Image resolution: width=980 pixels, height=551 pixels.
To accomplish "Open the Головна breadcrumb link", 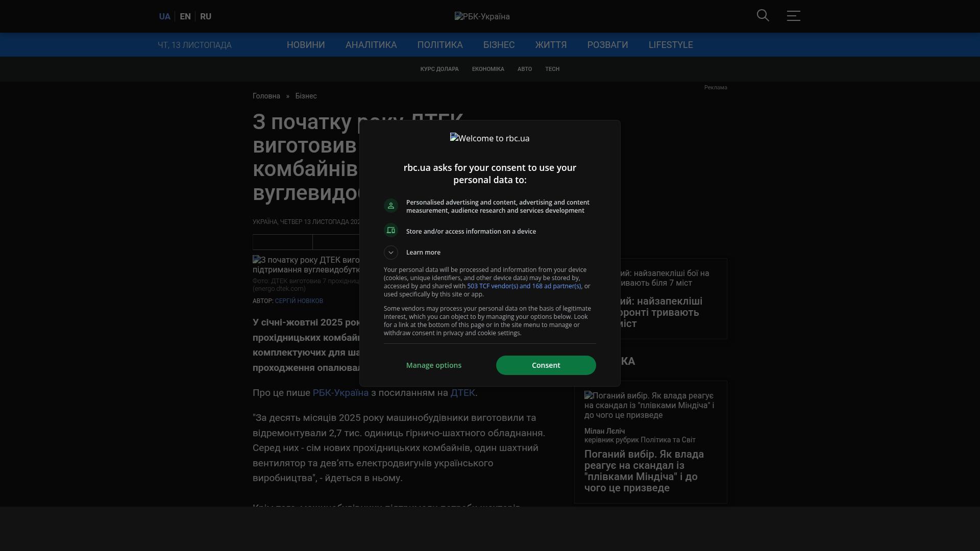I will click(266, 96).
